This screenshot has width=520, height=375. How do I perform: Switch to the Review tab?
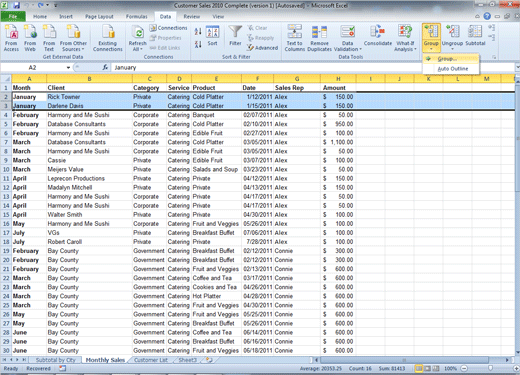pyautogui.click(x=192, y=16)
